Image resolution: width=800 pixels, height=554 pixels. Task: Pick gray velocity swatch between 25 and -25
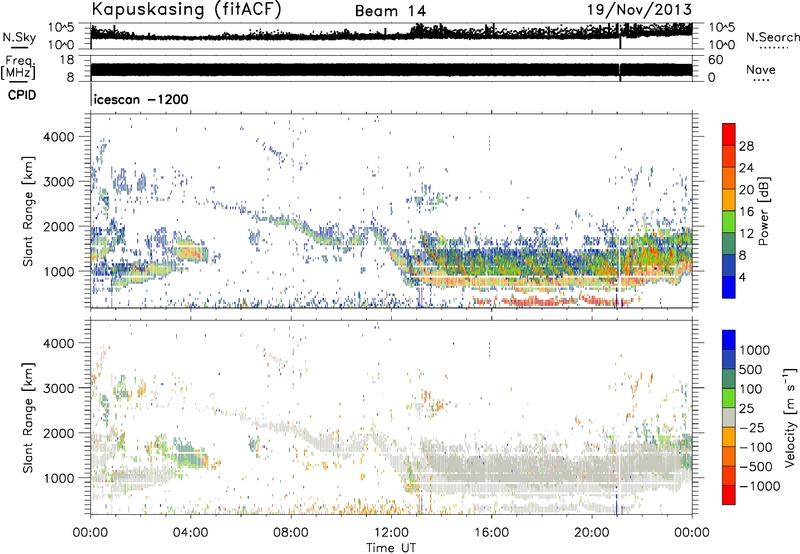(x=729, y=417)
